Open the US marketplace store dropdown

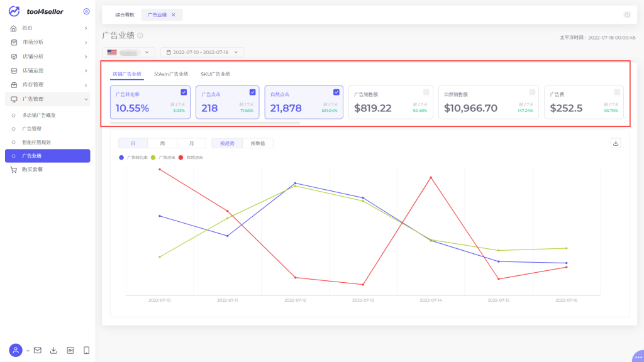128,53
